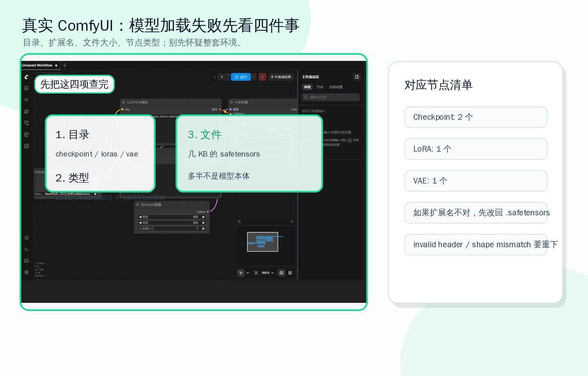The image size is (588, 376).
Task: Open the layout templates sidebar icon
Action: point(27,134)
